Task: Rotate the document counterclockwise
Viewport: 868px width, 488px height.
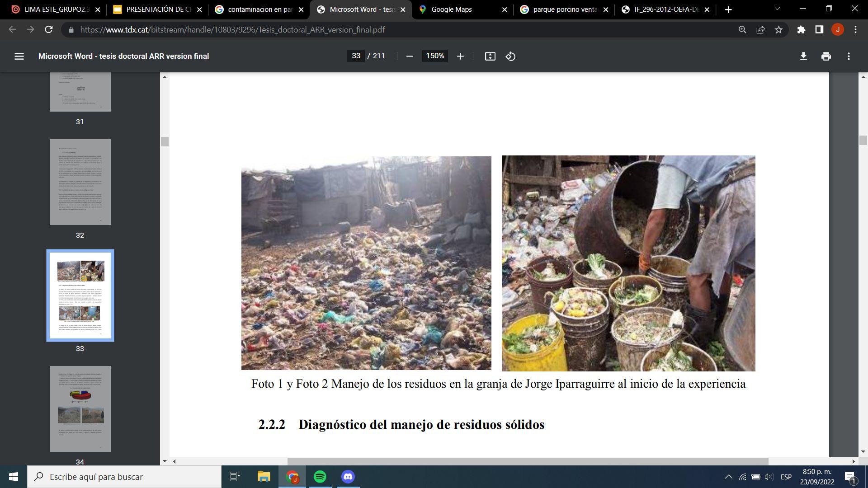Action: 510,56
